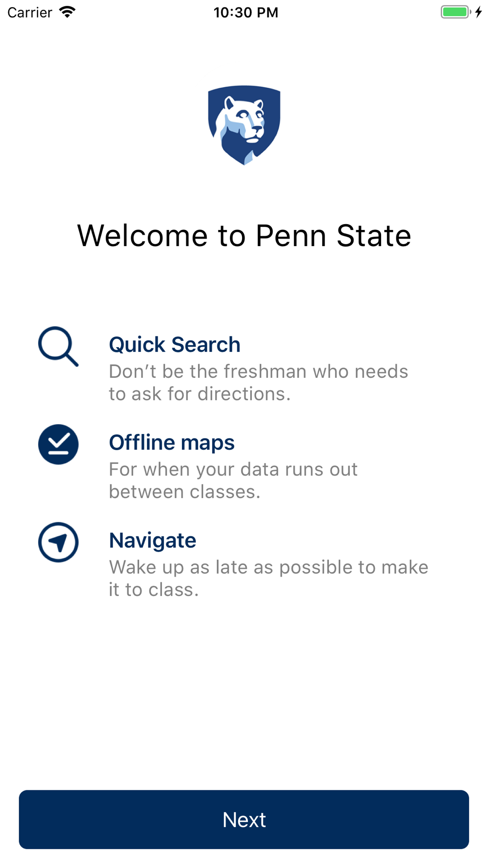Viewport: 488px width, 868px height.
Task: Select the Navigate heading
Action: click(x=153, y=540)
